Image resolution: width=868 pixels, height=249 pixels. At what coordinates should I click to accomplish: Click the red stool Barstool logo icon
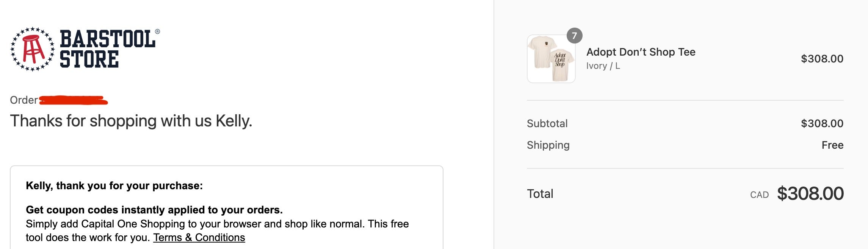click(32, 49)
